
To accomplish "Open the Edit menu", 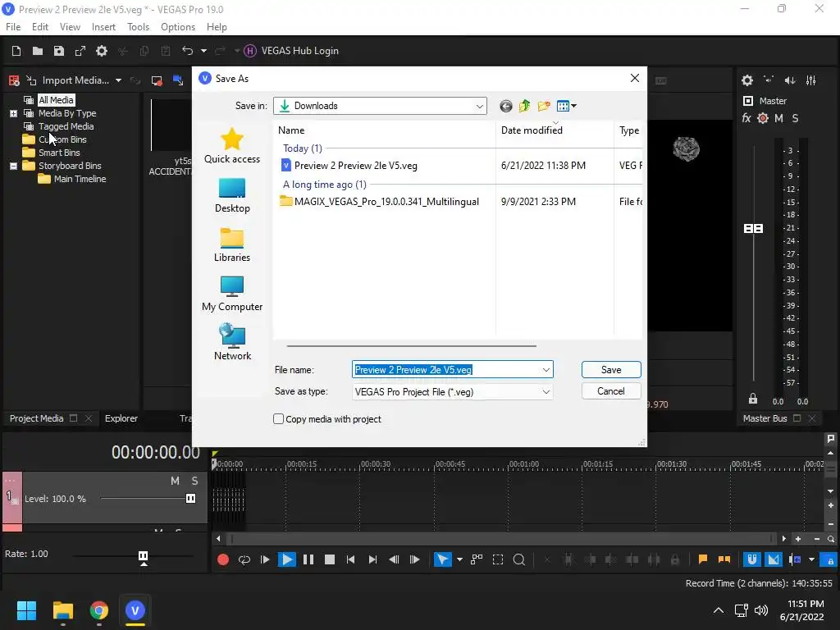I will point(40,27).
